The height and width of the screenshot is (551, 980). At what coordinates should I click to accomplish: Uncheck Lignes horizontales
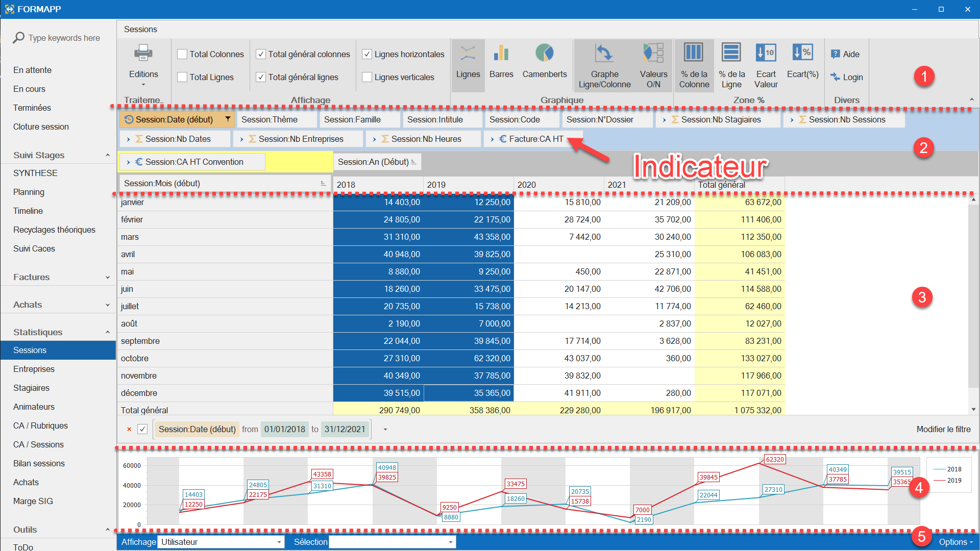pyautogui.click(x=366, y=54)
